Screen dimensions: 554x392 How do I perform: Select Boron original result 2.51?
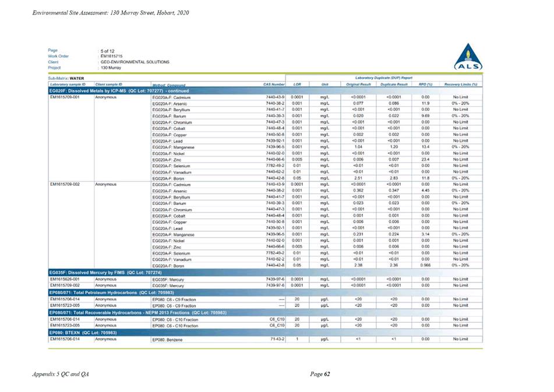(358, 178)
